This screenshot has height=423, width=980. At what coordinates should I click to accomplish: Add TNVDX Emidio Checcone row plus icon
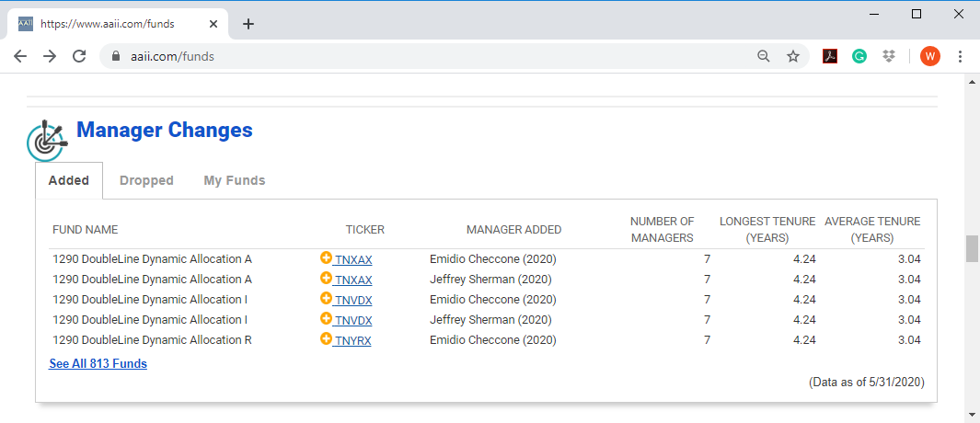click(326, 298)
